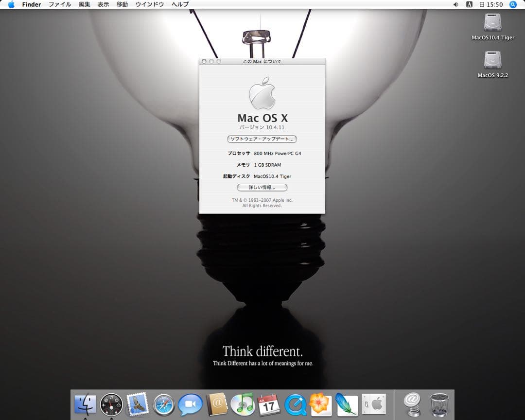Click the input method indicator in menu bar

(469, 4)
